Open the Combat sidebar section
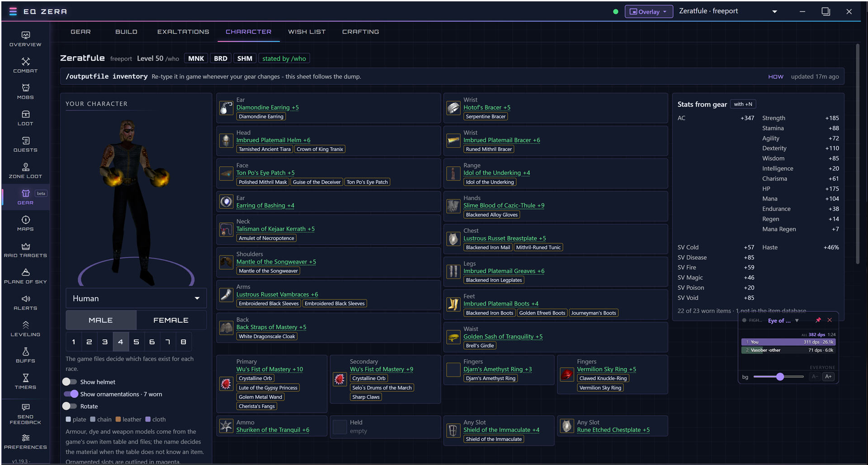 point(25,66)
